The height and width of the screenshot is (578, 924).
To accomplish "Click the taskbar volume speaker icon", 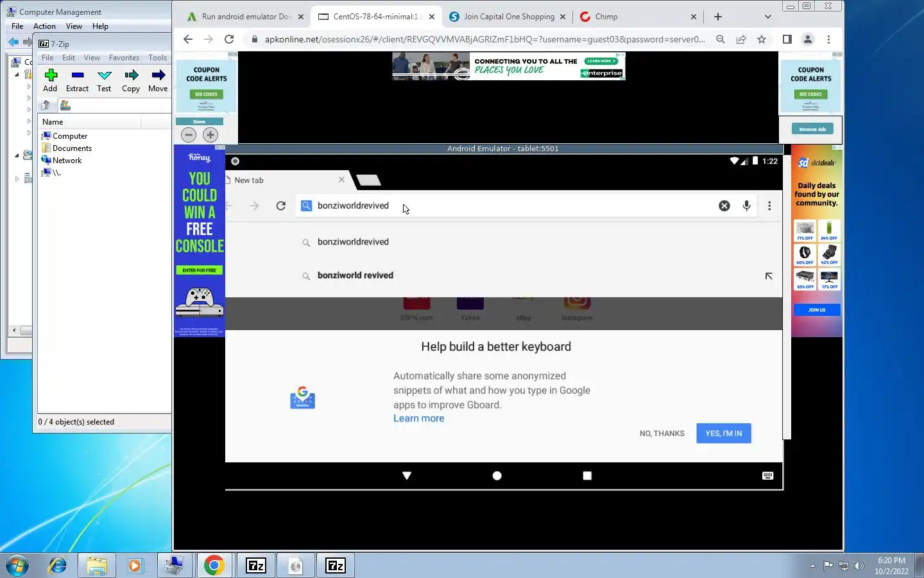I will (x=859, y=566).
